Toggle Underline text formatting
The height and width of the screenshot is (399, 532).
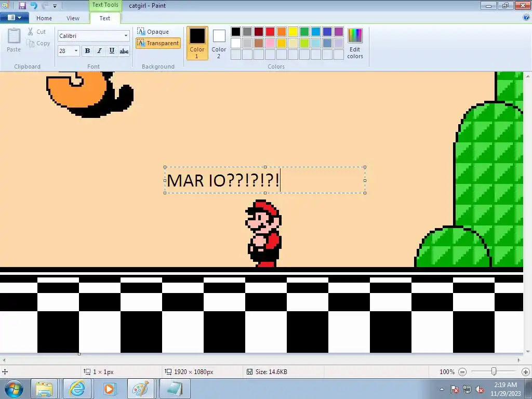pos(112,51)
